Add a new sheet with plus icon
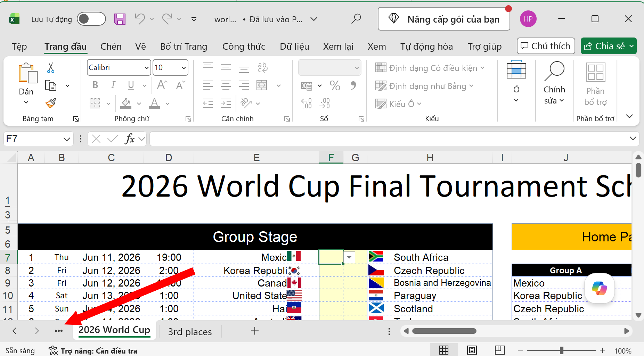This screenshot has width=644, height=356. (x=255, y=331)
